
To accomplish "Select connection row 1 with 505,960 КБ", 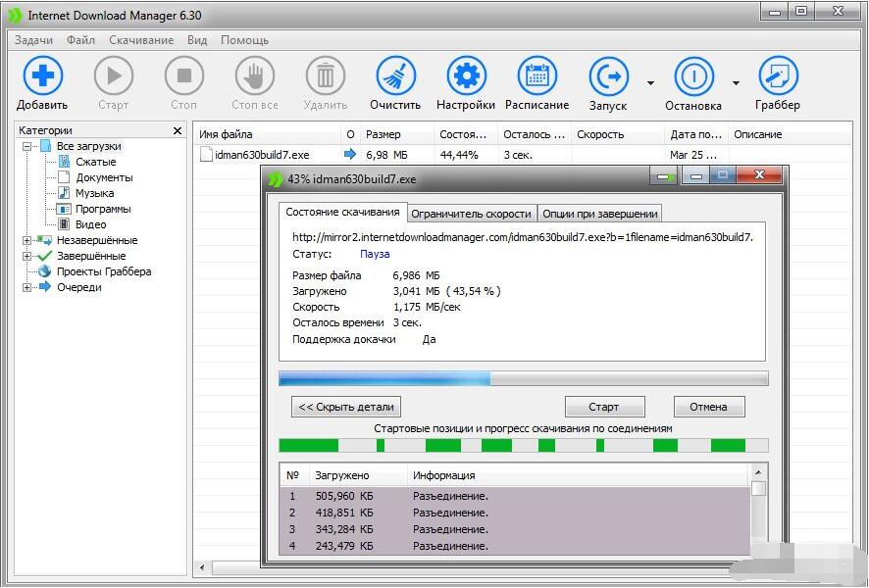I will tap(514, 496).
